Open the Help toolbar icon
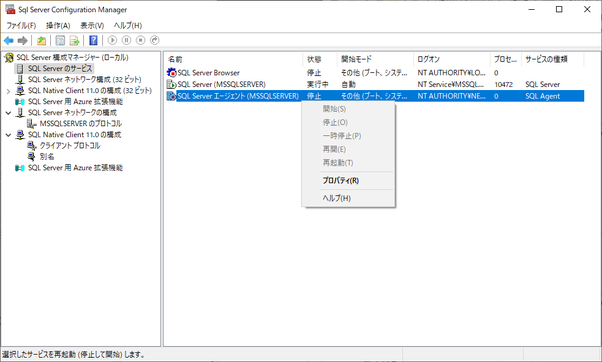This screenshot has width=602, height=362. click(x=93, y=40)
